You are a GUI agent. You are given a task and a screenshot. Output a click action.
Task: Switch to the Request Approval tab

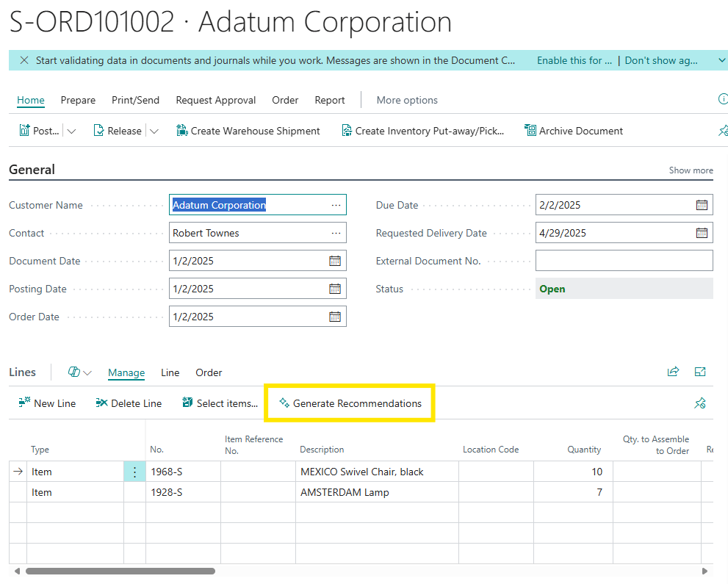(x=215, y=100)
